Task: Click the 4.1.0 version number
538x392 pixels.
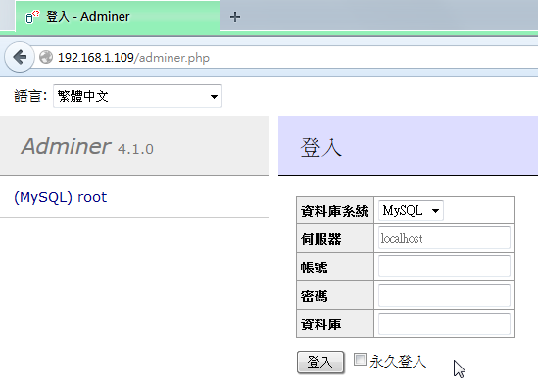Action: [135, 149]
